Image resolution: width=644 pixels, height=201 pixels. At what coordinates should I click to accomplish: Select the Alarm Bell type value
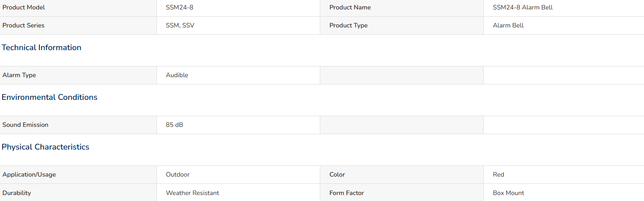(508, 25)
